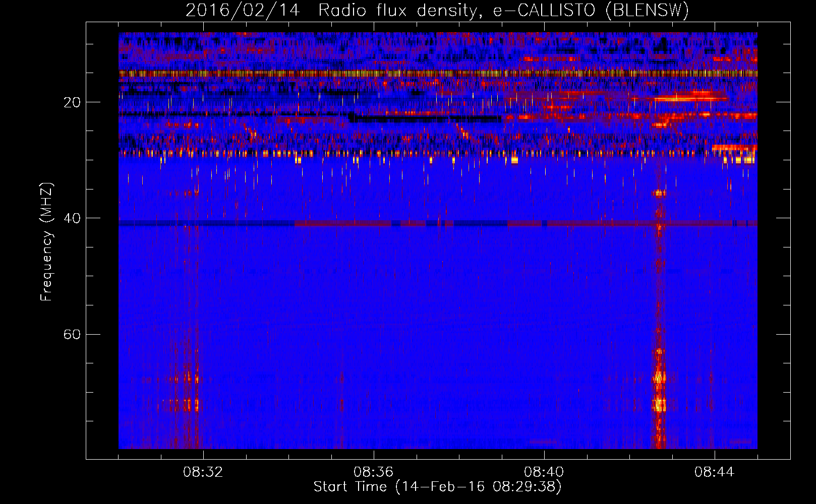
Task: Click the plot title "2016/02/14 Radio flux density, e-CALLISTO (BLENSW)"
Action: click(x=437, y=11)
